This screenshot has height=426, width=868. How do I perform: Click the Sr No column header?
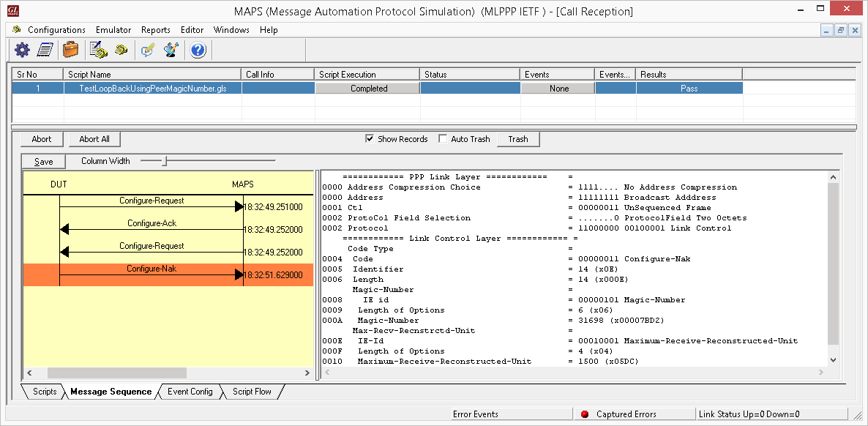point(37,74)
